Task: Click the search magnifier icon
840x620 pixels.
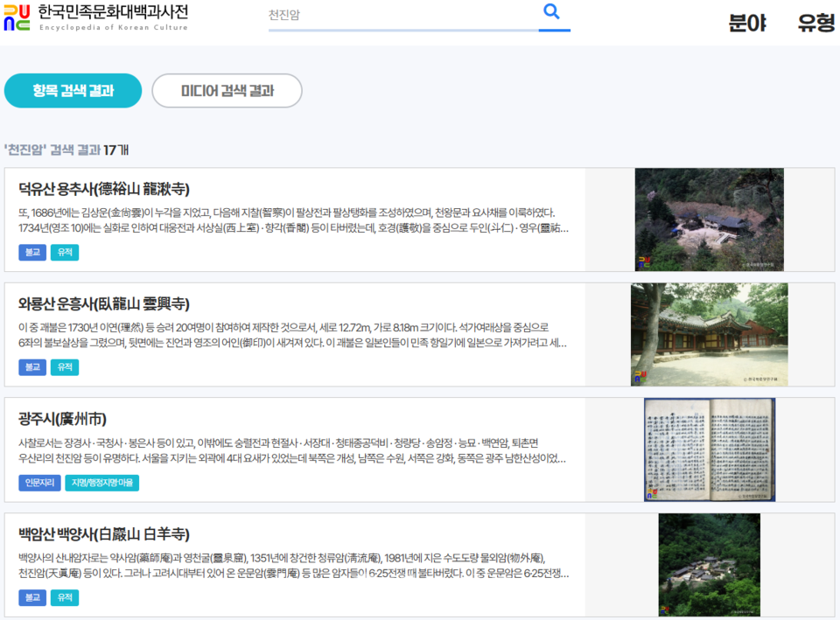Action: point(551,12)
